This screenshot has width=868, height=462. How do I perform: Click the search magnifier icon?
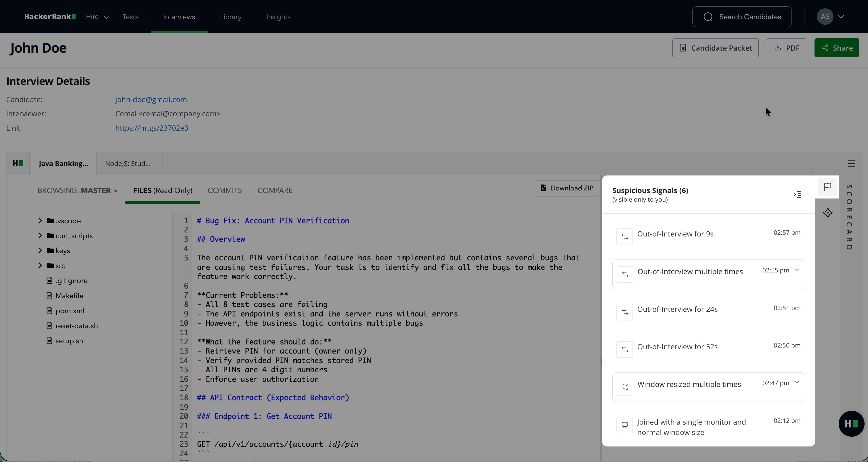(708, 16)
